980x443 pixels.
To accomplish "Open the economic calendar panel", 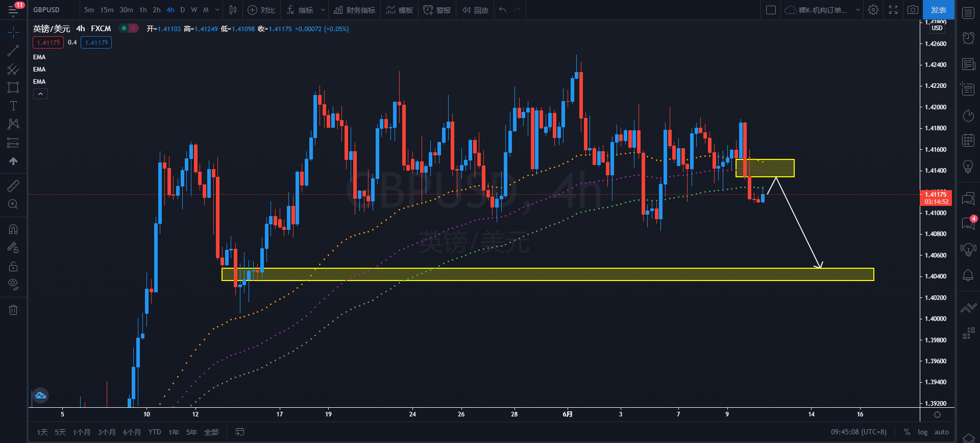I will click(x=968, y=140).
